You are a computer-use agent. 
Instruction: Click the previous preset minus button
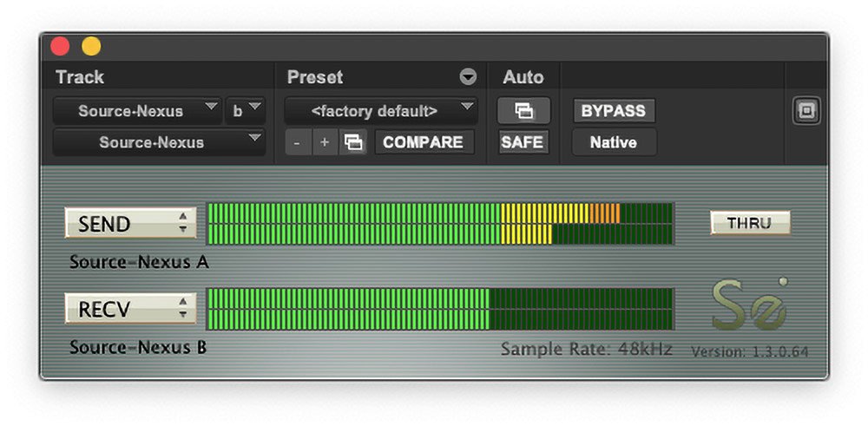point(299,142)
